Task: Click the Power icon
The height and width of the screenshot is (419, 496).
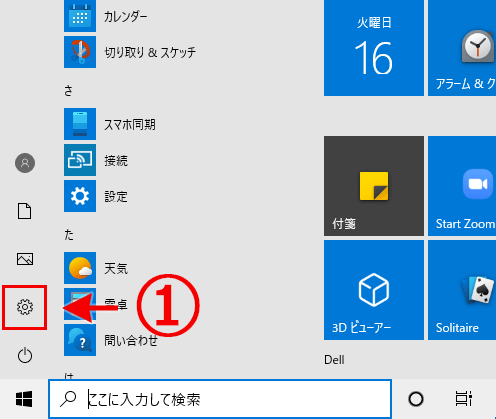Action: click(x=25, y=355)
